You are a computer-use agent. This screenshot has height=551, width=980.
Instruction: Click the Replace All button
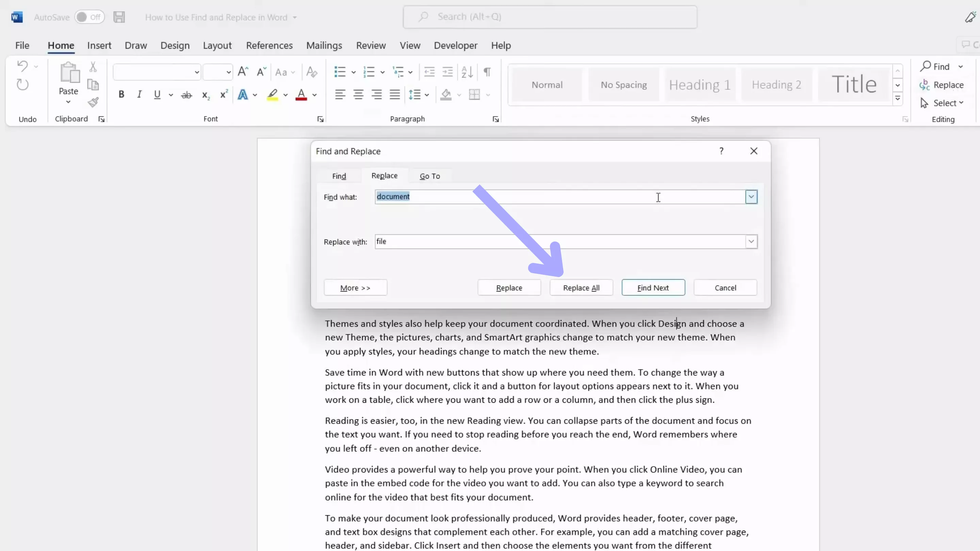[x=581, y=288]
